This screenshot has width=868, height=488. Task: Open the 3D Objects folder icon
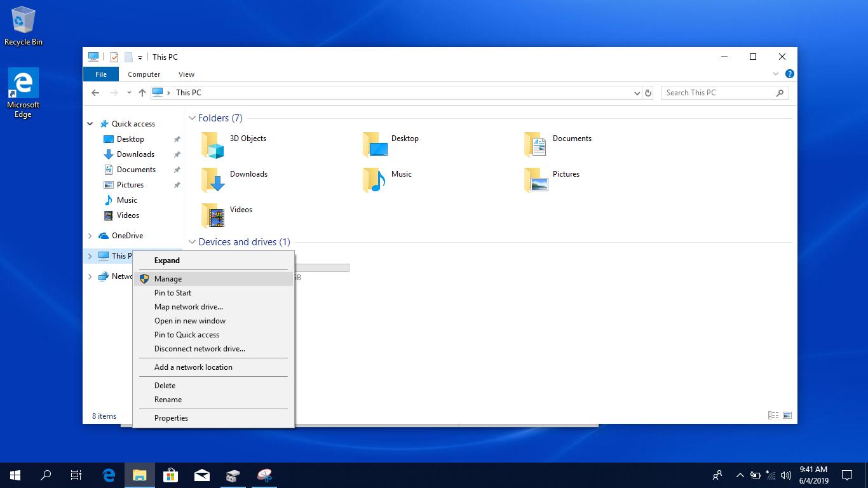(213, 145)
